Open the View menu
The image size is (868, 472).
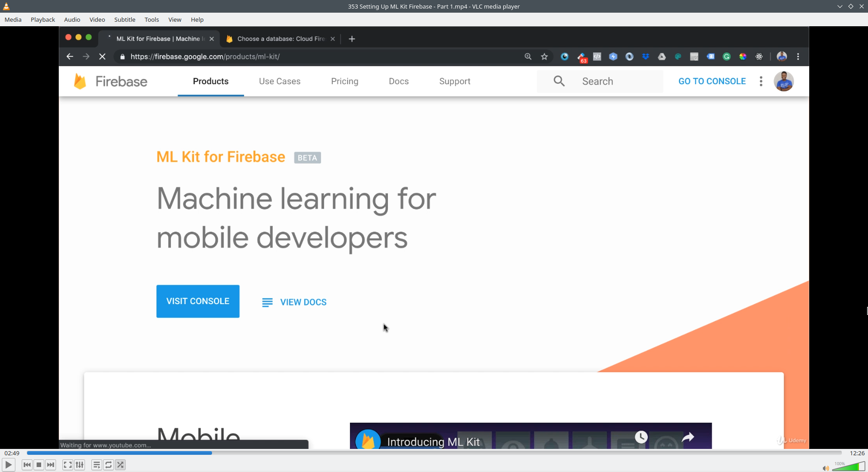pyautogui.click(x=175, y=19)
